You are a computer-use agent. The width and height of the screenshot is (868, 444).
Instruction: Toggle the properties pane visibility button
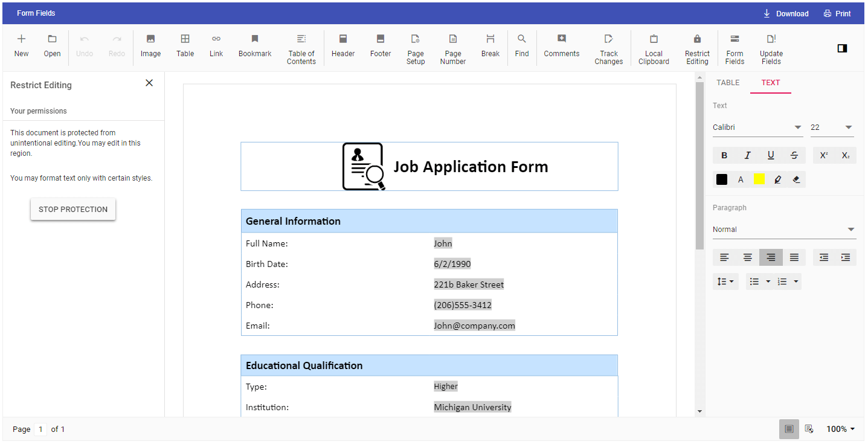pos(842,48)
